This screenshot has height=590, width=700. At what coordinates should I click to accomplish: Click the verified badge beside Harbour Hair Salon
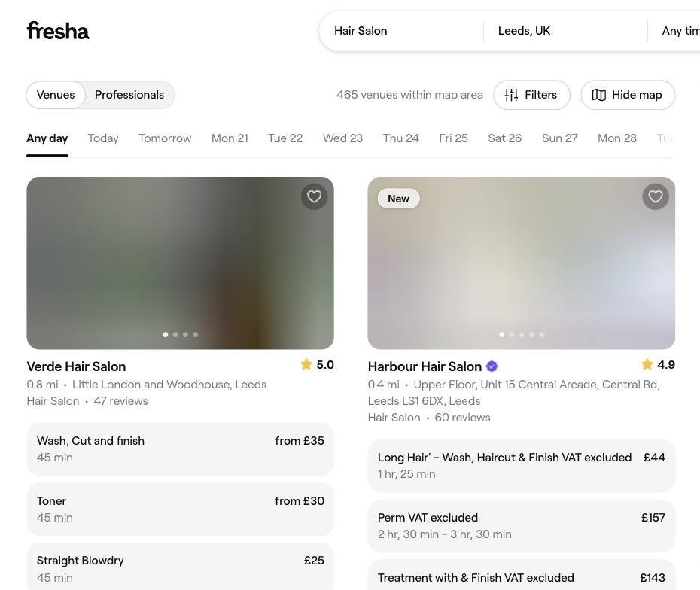coord(492,366)
